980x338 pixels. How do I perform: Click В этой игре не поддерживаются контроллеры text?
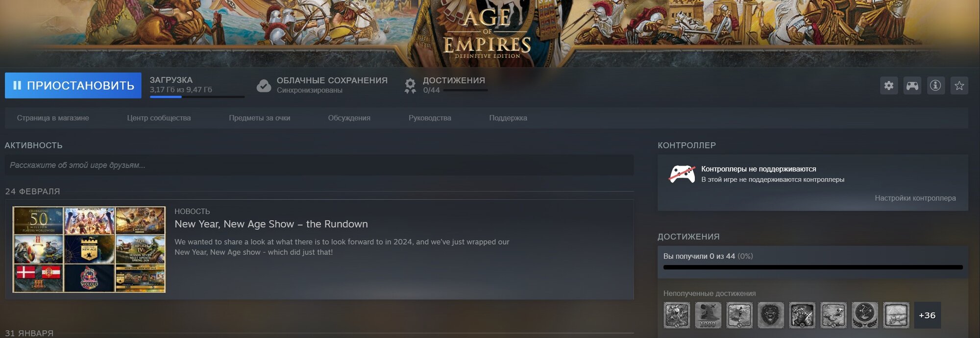[773, 180]
